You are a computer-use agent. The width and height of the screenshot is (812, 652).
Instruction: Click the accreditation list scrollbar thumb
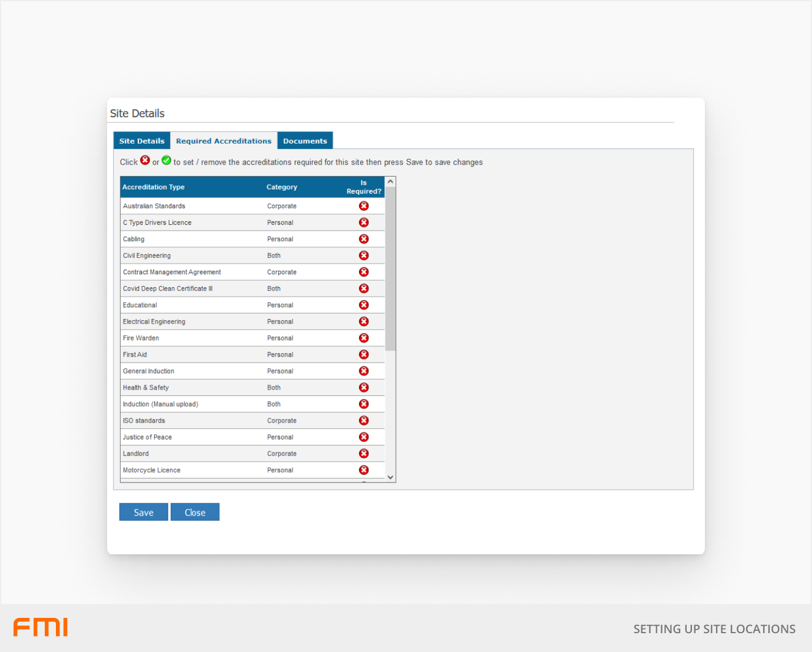click(x=390, y=268)
